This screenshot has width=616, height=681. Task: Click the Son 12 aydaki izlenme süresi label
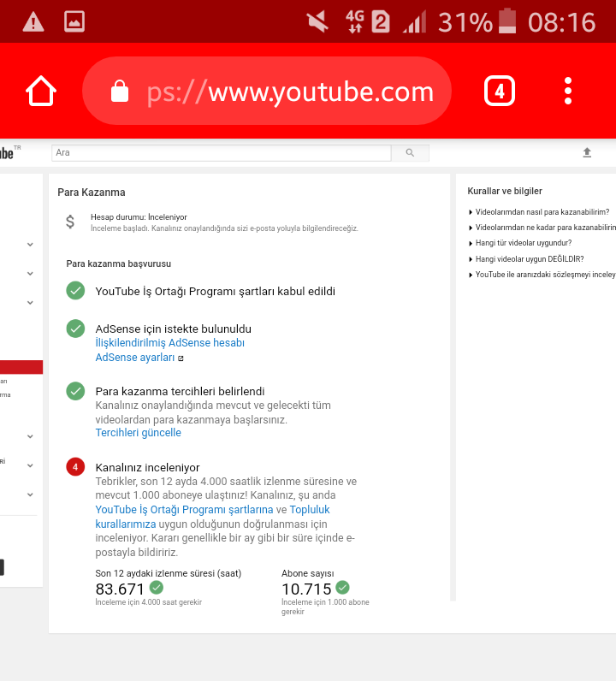(x=169, y=573)
